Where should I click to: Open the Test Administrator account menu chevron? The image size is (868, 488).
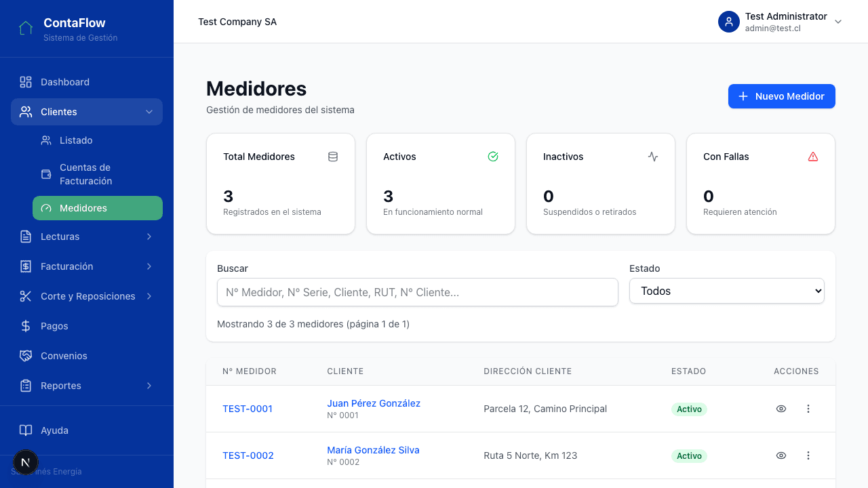point(838,22)
